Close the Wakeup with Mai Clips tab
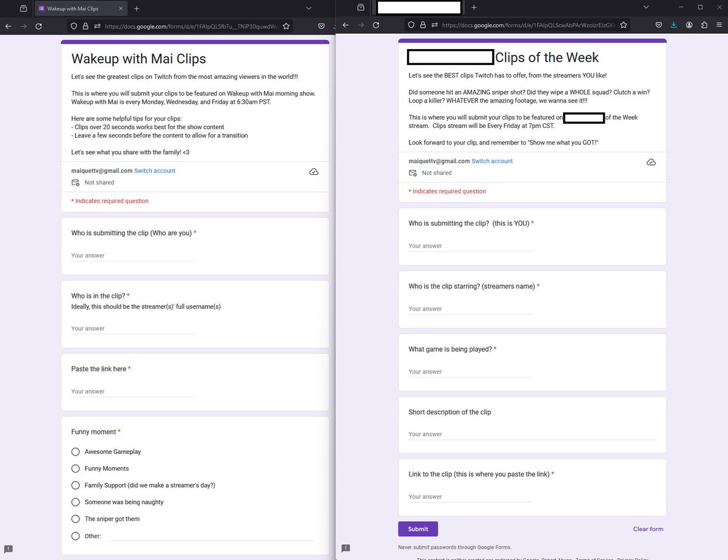This screenshot has height=560, width=728. click(120, 8)
